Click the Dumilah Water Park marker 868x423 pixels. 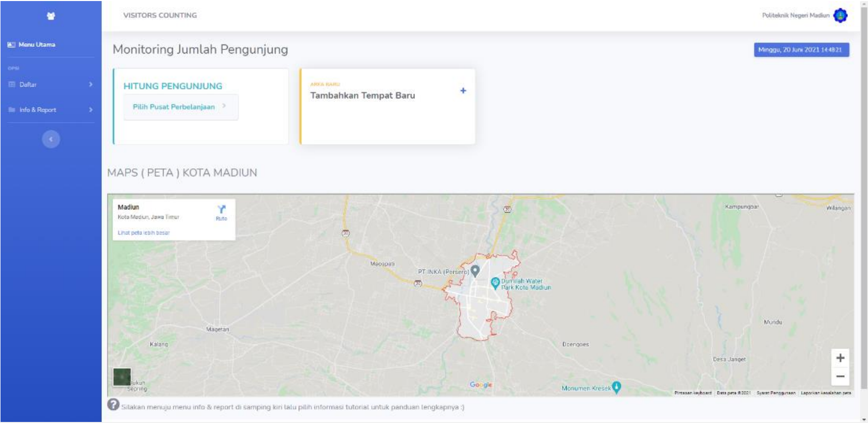click(x=495, y=283)
